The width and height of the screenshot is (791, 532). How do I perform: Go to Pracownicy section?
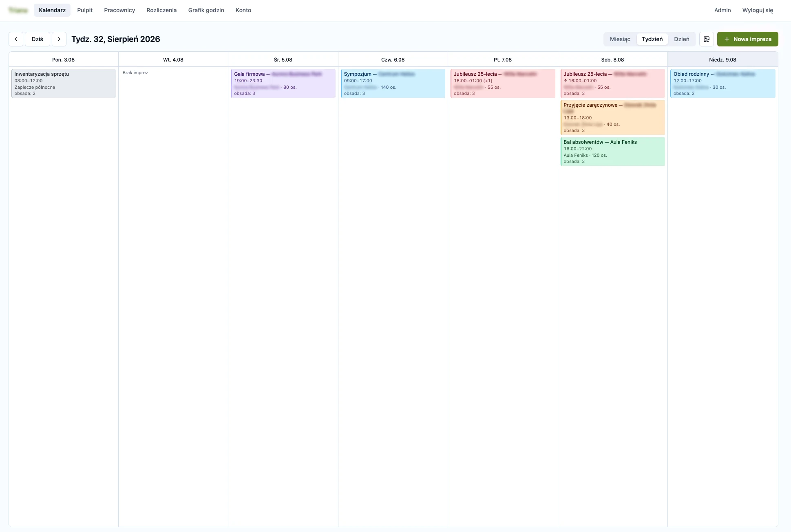coord(119,10)
